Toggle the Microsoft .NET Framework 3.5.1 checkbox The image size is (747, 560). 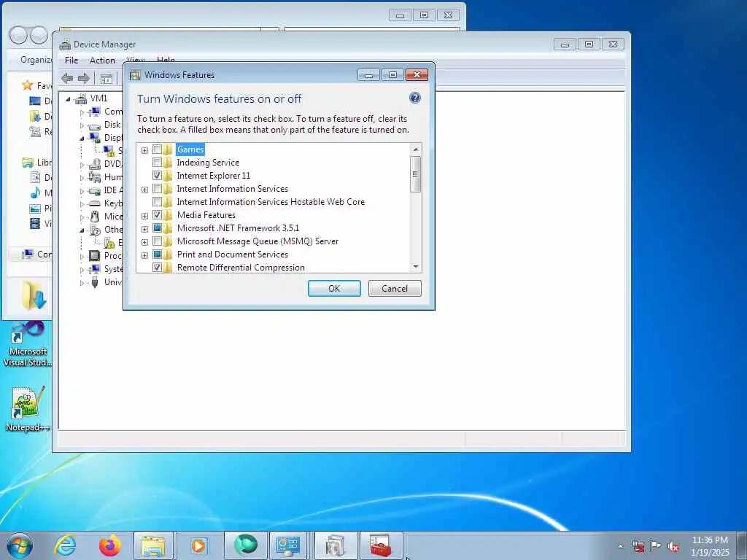[x=158, y=228]
